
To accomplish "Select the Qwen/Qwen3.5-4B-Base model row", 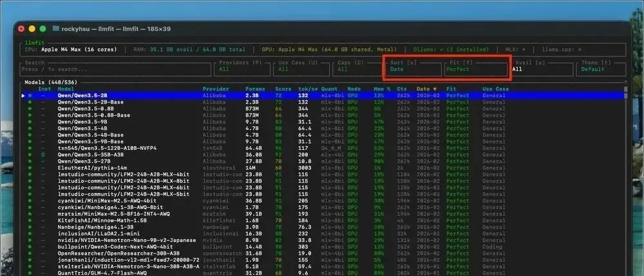I will coord(323,135).
